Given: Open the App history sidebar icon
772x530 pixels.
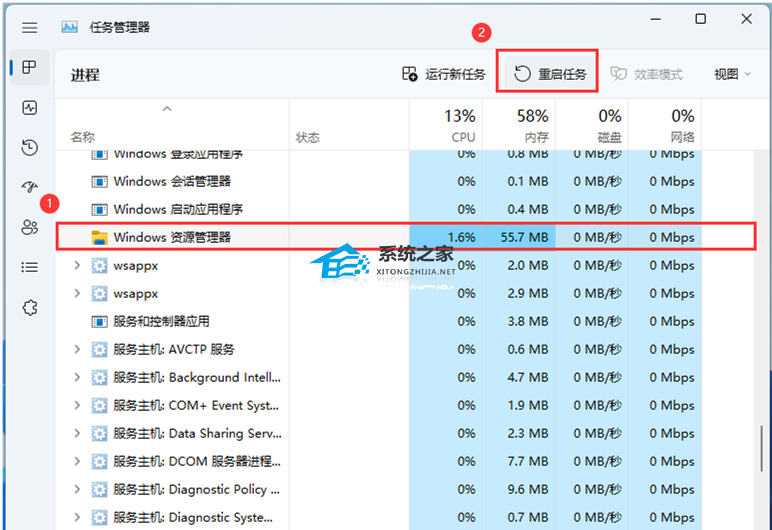Looking at the screenshot, I should [x=30, y=147].
